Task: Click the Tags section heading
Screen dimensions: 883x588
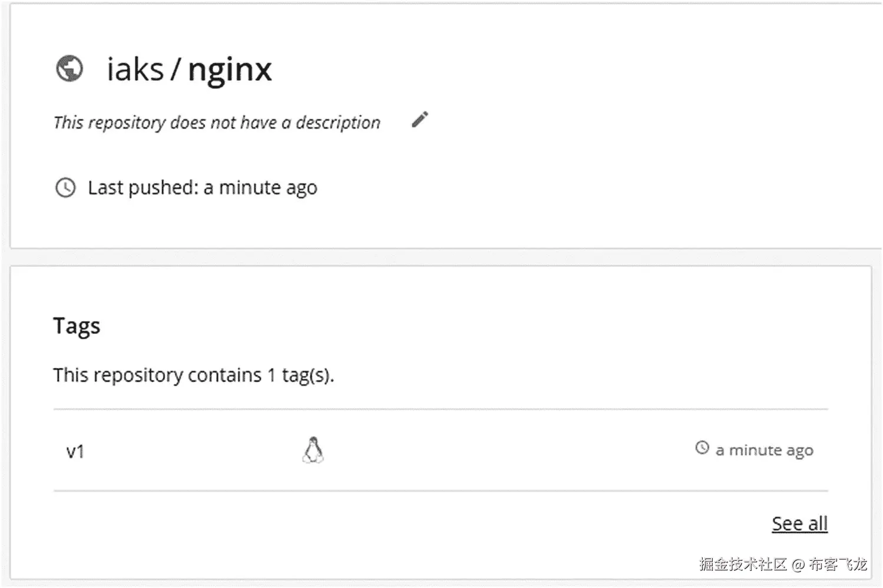Action: pos(77,326)
